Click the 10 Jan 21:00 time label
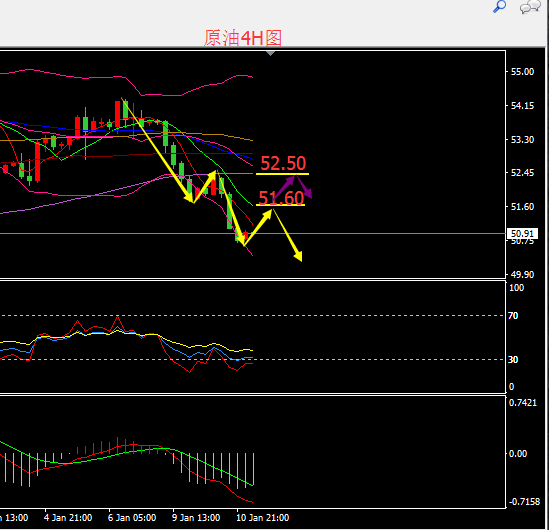Image resolution: width=549 pixels, height=530 pixels. pyautogui.click(x=263, y=518)
